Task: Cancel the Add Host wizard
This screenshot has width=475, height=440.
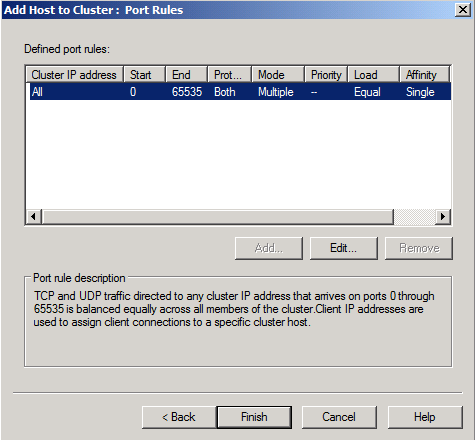Action: click(x=339, y=417)
